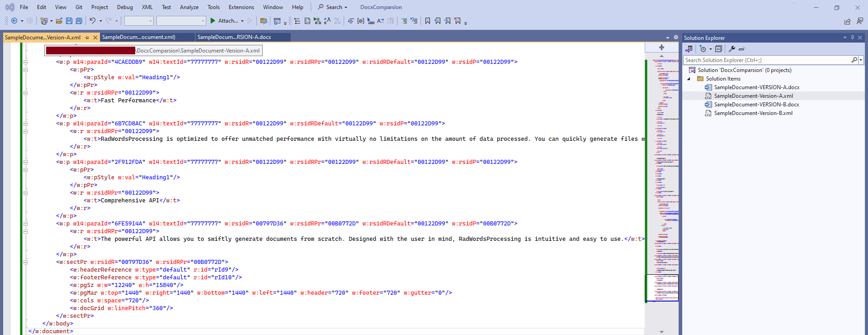Viewport: 868px width, 335px height.
Task: Open the open-documents list dropdown arrow
Action: coord(668,38)
